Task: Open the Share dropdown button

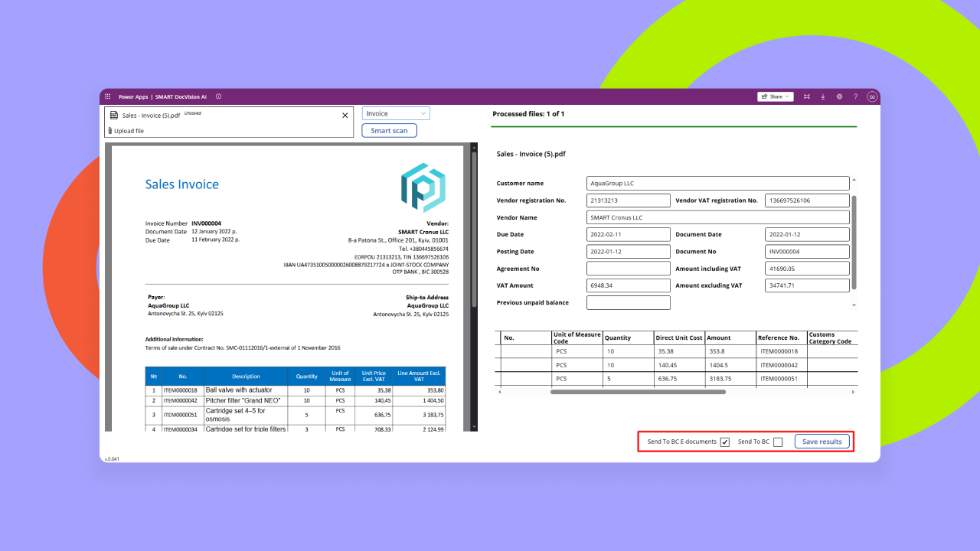Action: pyautogui.click(x=776, y=96)
